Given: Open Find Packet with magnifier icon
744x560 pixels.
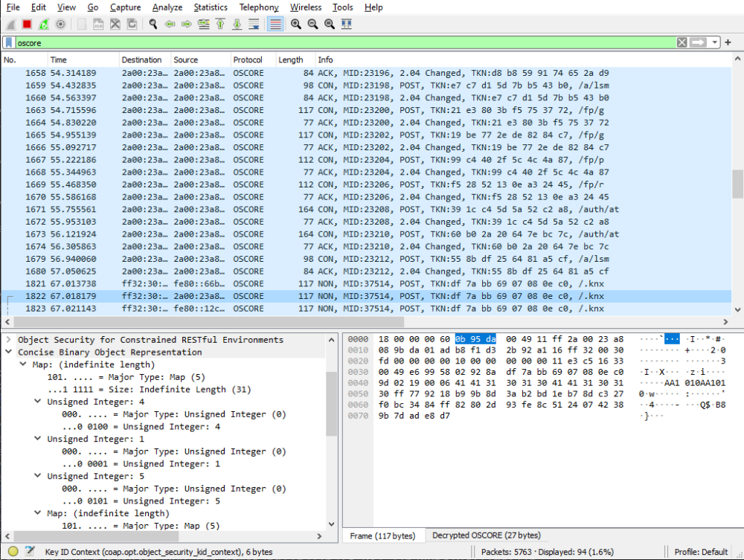Looking at the screenshot, I should [153, 24].
